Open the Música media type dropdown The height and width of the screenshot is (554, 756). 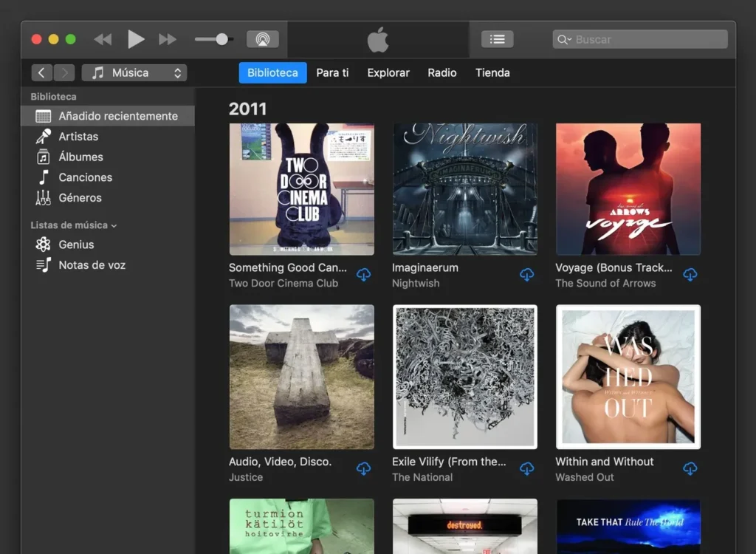[x=134, y=72]
